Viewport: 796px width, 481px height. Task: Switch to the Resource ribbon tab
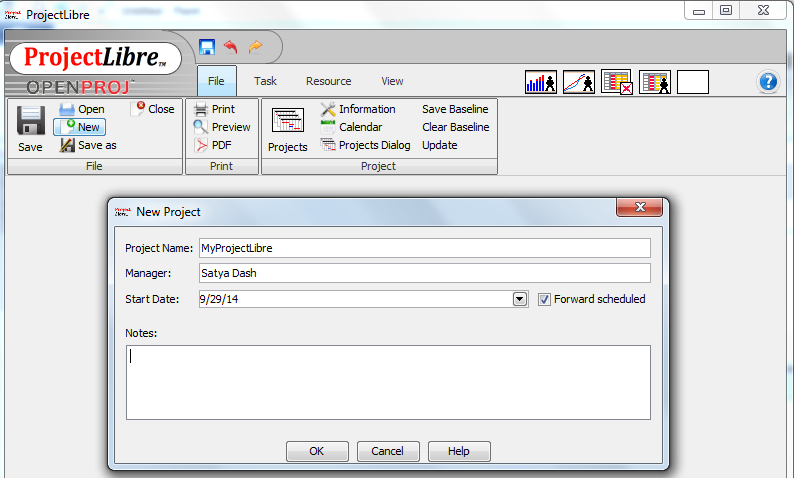point(328,81)
